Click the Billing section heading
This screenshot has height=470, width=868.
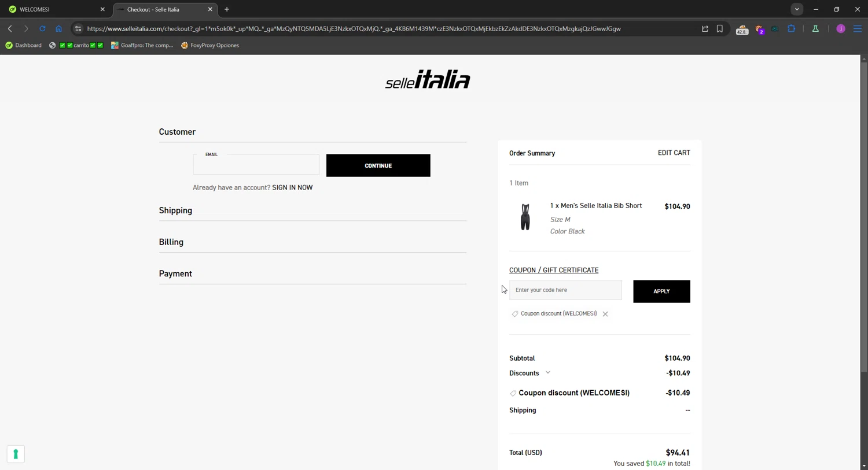171,242
